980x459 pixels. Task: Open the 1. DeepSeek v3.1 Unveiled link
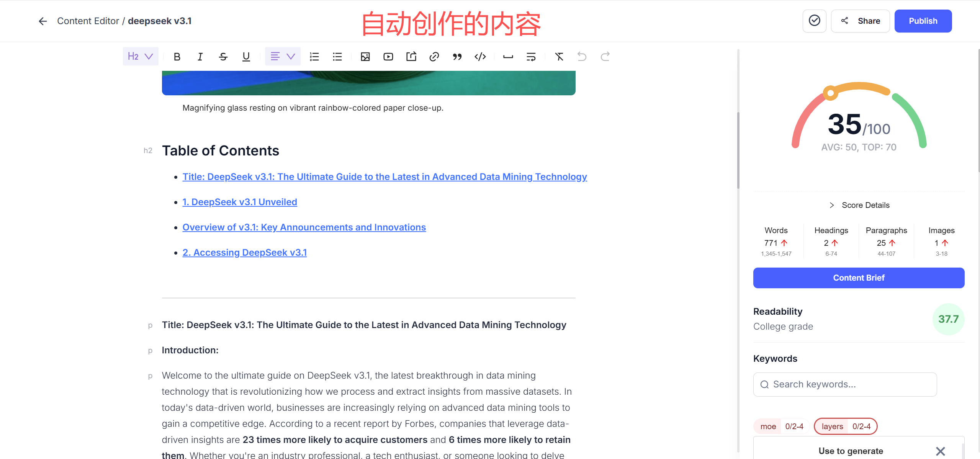pyautogui.click(x=239, y=202)
